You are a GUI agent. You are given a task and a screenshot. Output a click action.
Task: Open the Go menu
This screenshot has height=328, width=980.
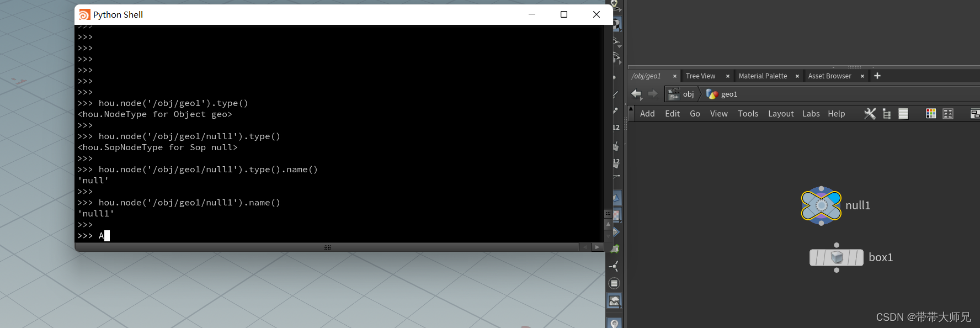tap(695, 114)
